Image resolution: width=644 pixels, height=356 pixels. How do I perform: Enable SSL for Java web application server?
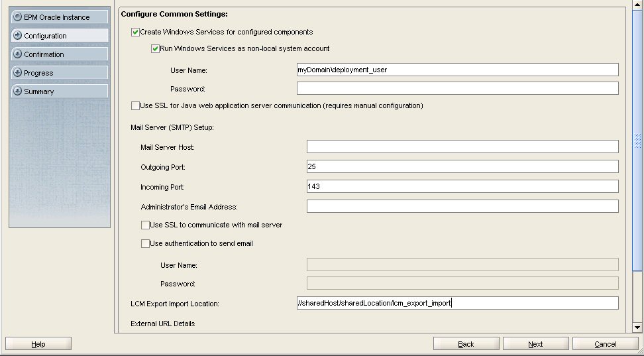pyautogui.click(x=135, y=105)
